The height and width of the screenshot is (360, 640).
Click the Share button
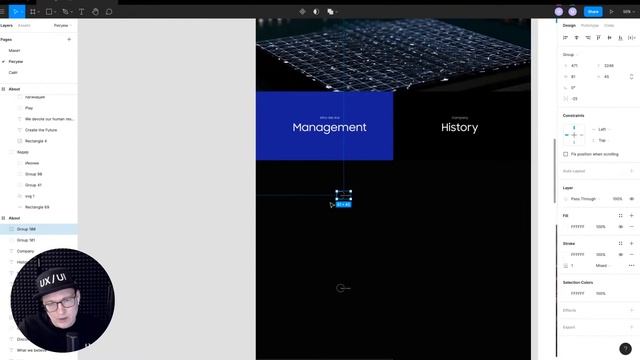tap(593, 12)
